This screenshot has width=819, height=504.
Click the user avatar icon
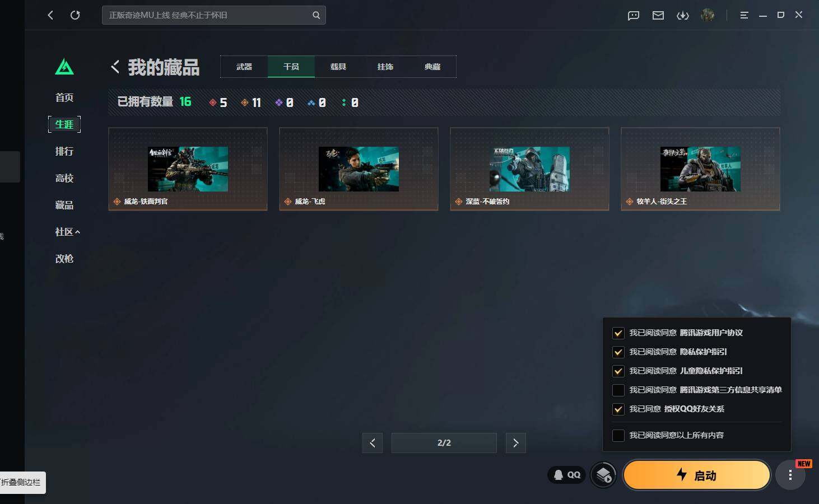point(708,15)
